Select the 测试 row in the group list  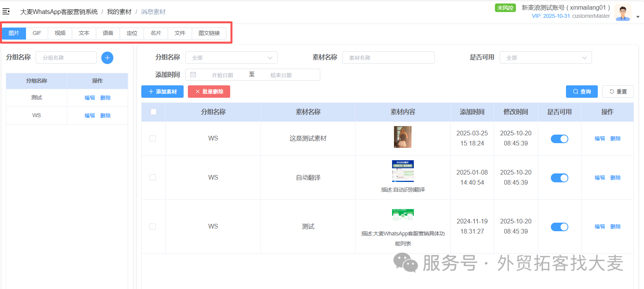point(67,98)
